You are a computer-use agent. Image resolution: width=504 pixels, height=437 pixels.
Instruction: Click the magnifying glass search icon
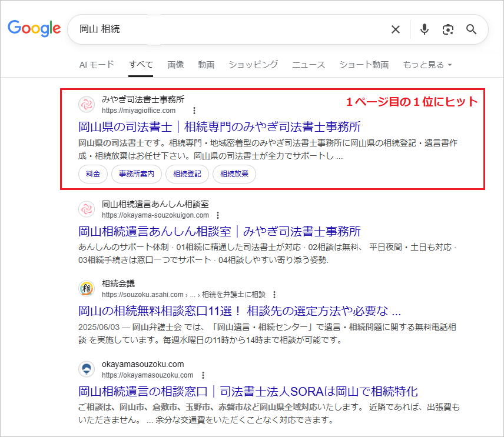coord(471,29)
